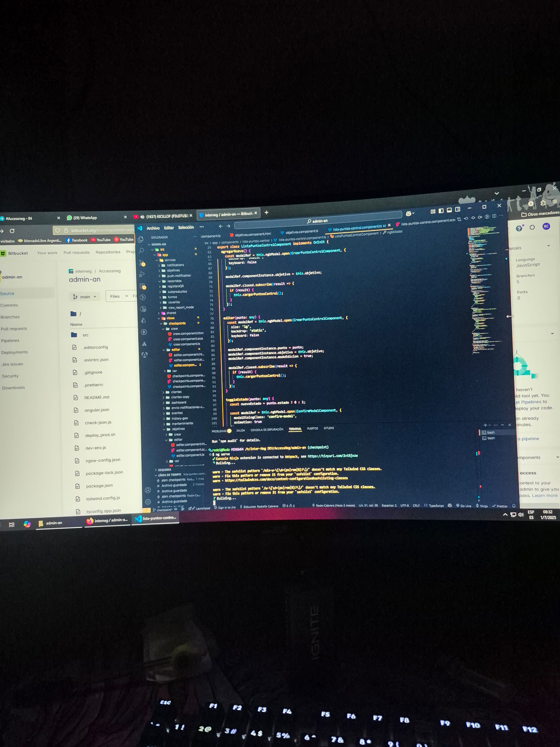Click the split editor right icon

[x=494, y=216]
